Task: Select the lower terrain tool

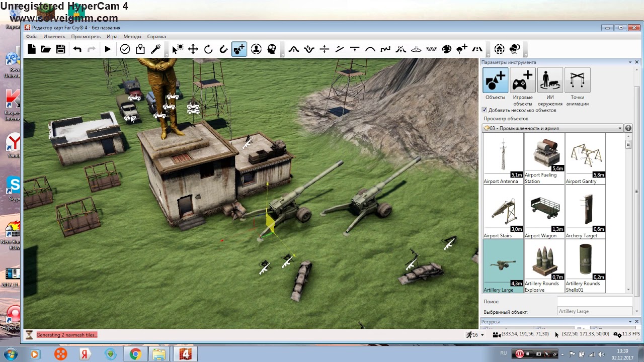Action: click(x=309, y=49)
